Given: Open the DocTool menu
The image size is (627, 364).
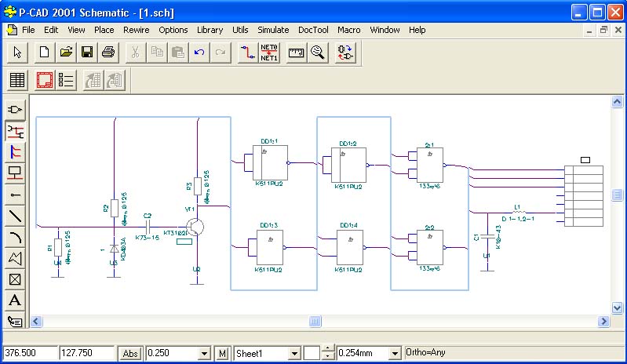Looking at the screenshot, I should point(313,30).
